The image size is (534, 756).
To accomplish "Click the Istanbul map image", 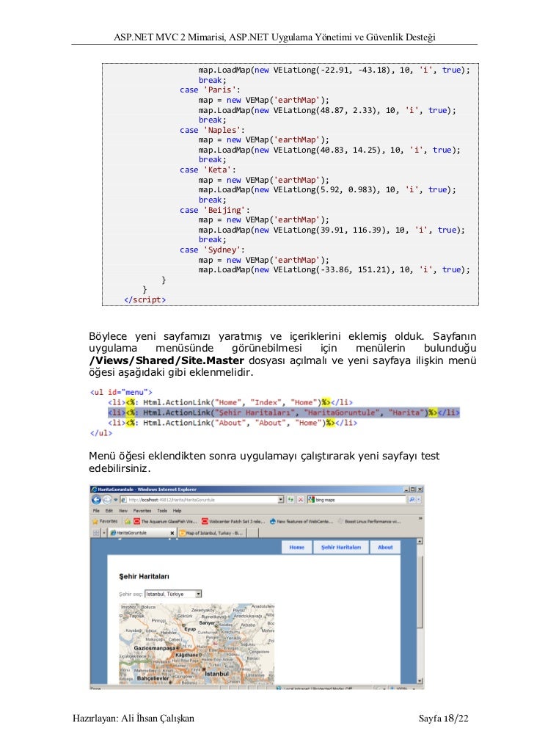I will [x=197, y=643].
